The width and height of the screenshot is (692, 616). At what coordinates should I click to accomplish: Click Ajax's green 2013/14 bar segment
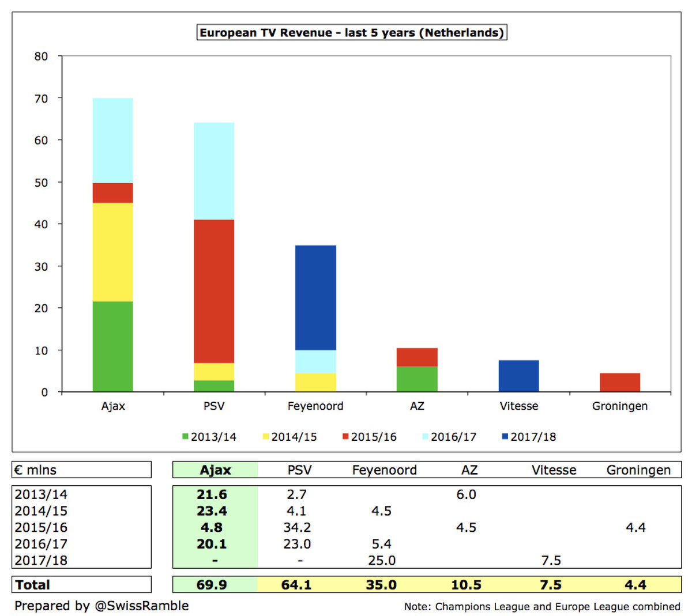click(x=112, y=347)
